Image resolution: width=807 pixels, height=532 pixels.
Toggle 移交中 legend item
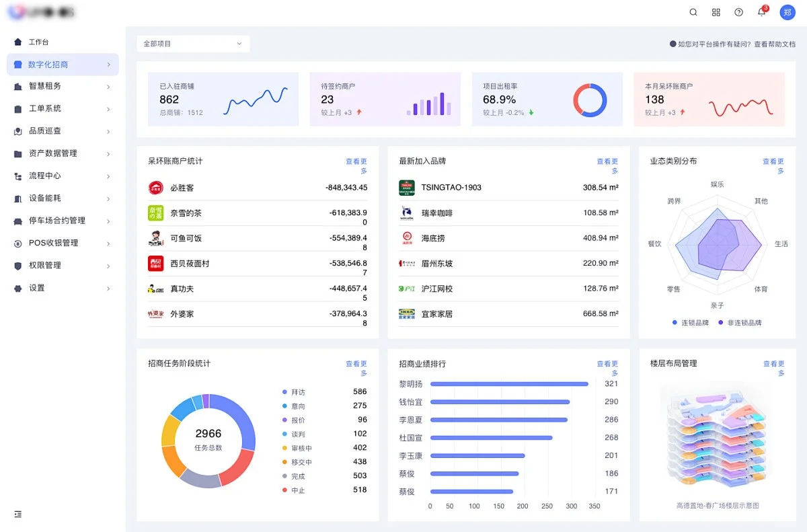point(297,462)
